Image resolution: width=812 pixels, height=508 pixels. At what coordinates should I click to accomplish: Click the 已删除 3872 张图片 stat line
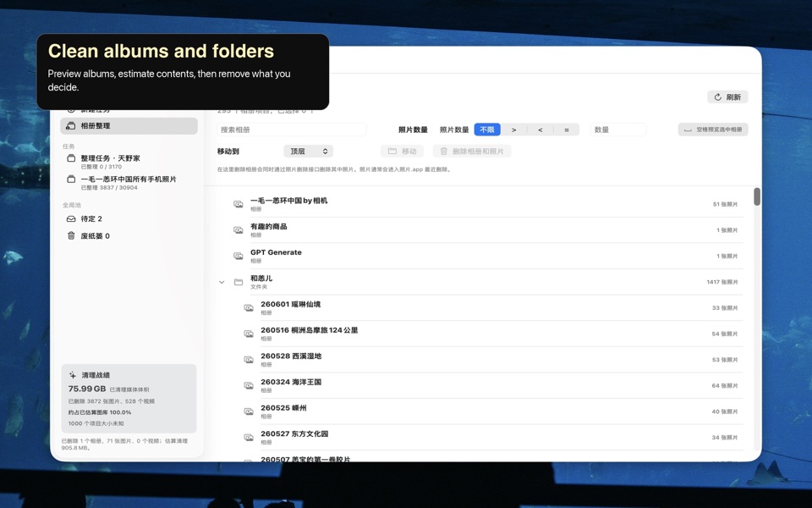tap(112, 401)
